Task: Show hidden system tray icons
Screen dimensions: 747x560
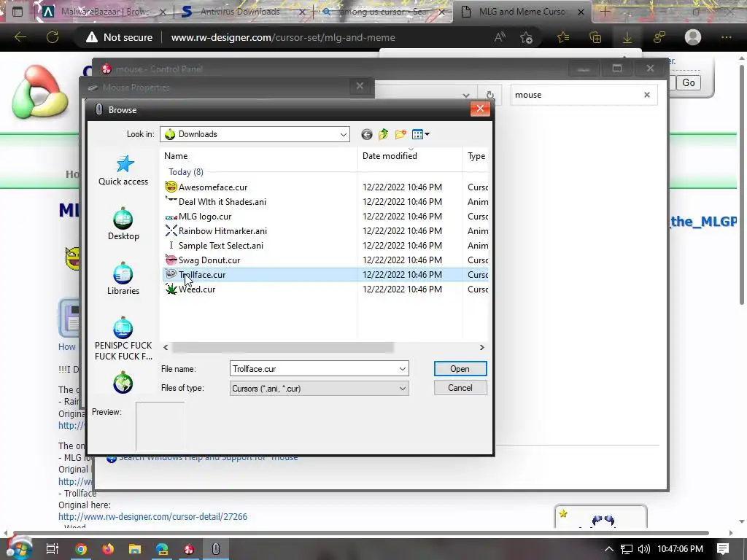Action: point(609,549)
